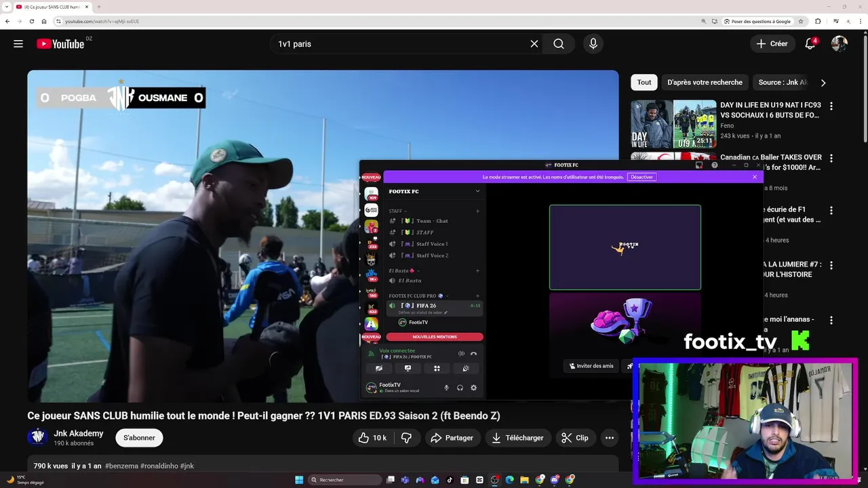
Task: Open more actions for the video (three dots)
Action: (x=610, y=438)
